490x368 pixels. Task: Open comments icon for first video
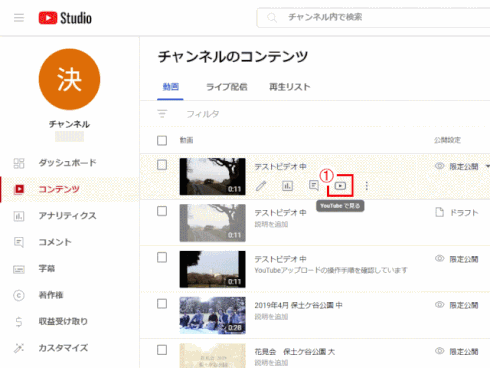click(314, 186)
